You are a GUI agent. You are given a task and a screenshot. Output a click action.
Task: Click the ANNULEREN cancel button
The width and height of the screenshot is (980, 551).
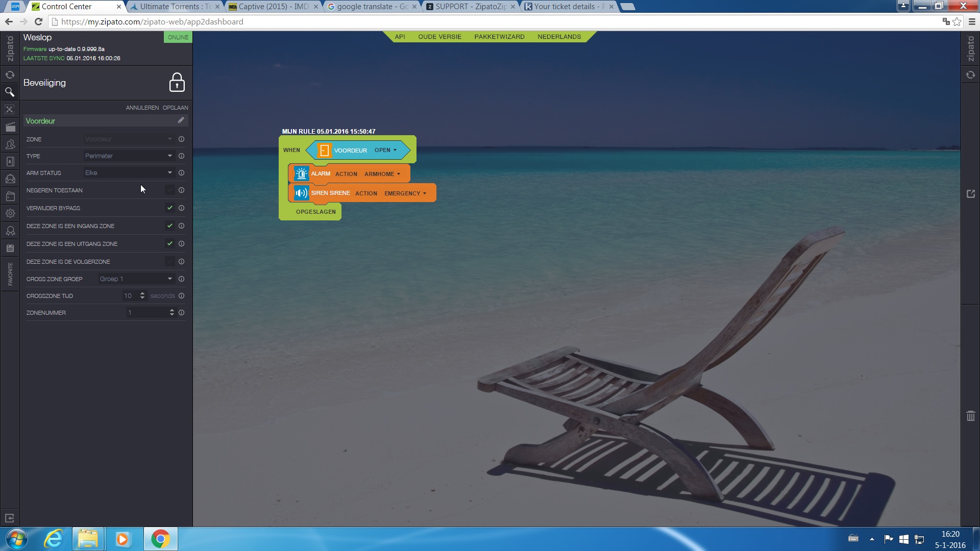point(142,108)
